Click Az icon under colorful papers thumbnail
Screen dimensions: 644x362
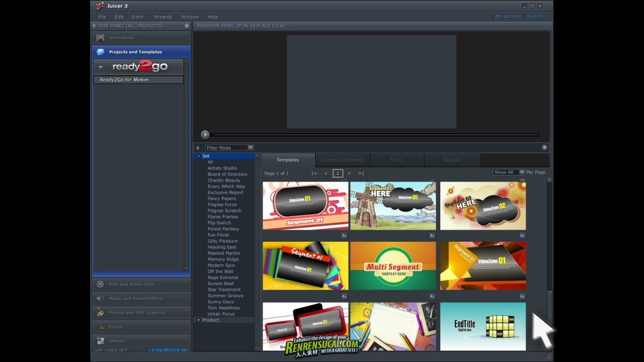click(344, 296)
